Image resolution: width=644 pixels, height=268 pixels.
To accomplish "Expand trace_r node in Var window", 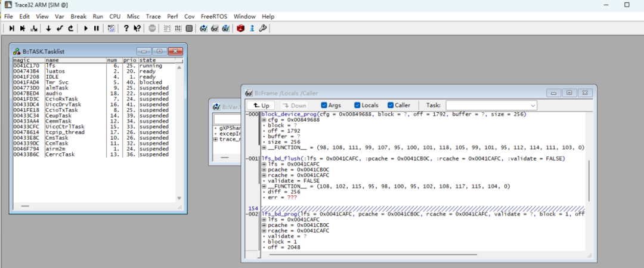I will coord(216,139).
